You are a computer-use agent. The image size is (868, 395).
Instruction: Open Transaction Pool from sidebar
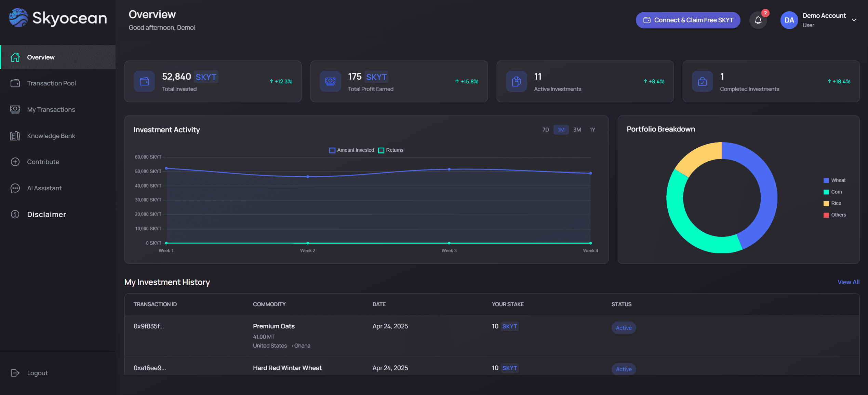tap(51, 83)
